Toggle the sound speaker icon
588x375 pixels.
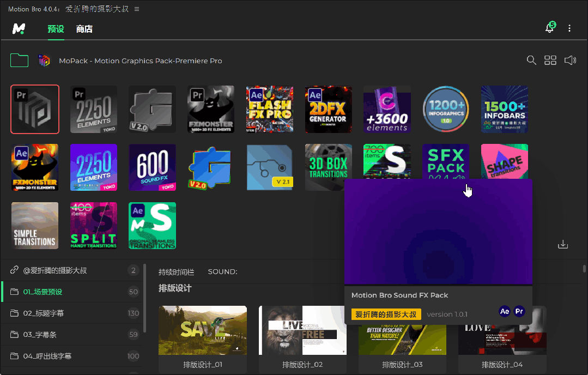pyautogui.click(x=570, y=60)
